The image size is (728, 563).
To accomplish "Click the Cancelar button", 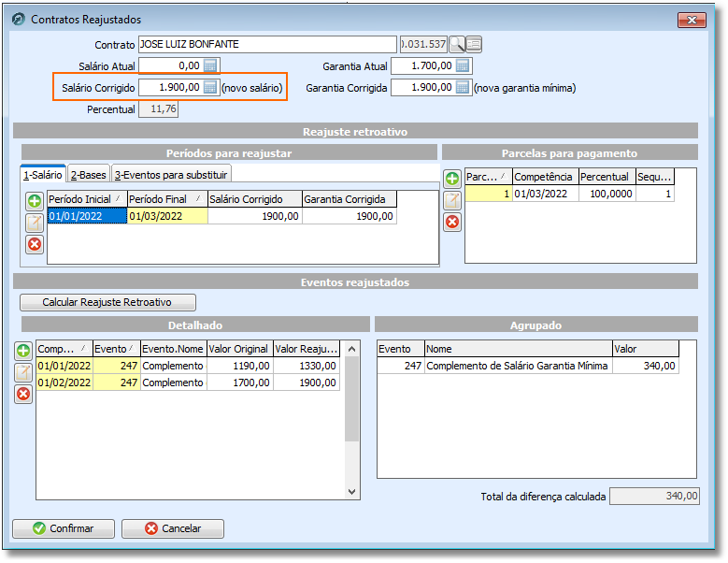I will pyautogui.click(x=173, y=528).
